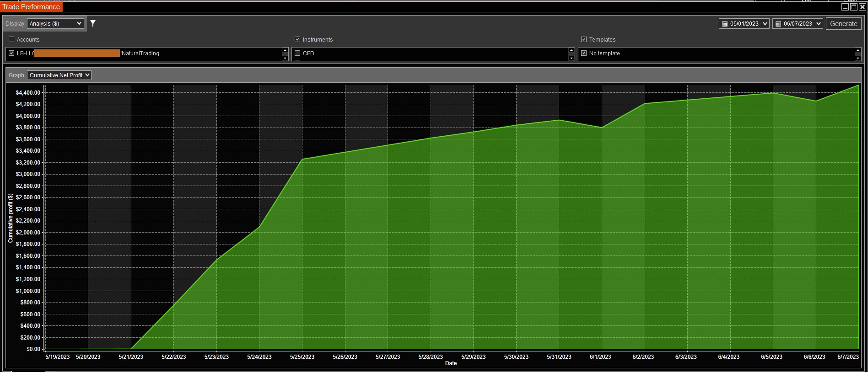868x372 pixels.
Task: Open the filter funnel icon
Action: click(93, 23)
